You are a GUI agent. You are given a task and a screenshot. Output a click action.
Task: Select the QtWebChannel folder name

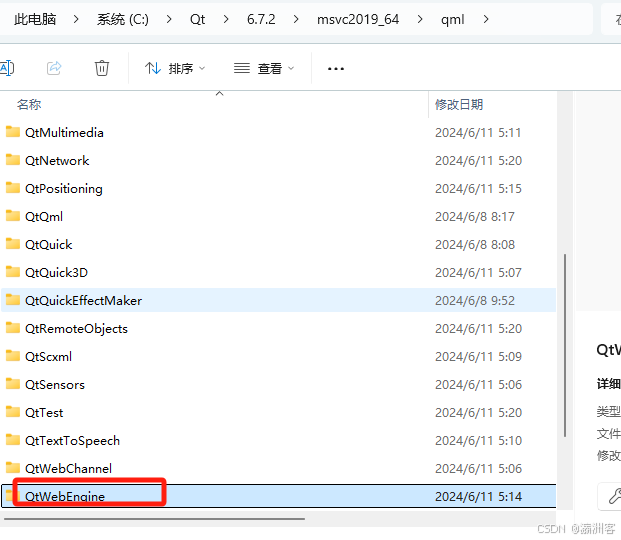pyautogui.click(x=69, y=469)
